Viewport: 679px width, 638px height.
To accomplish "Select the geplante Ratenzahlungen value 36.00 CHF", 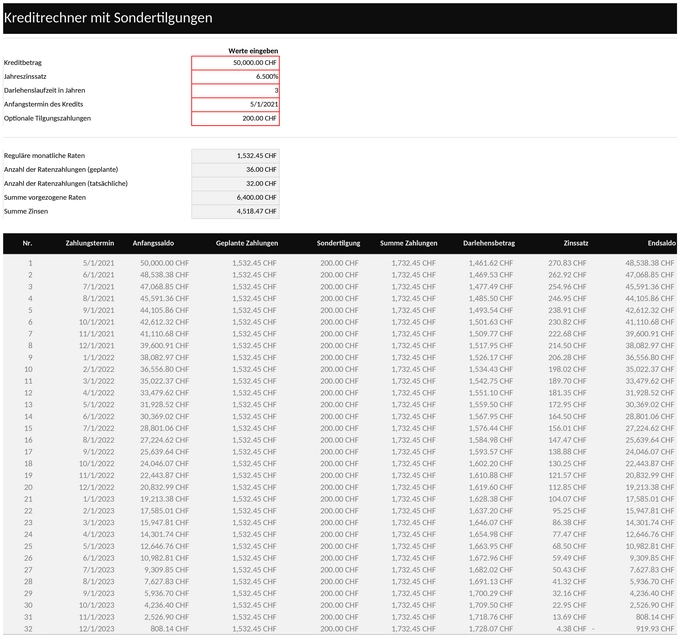I will point(235,169).
